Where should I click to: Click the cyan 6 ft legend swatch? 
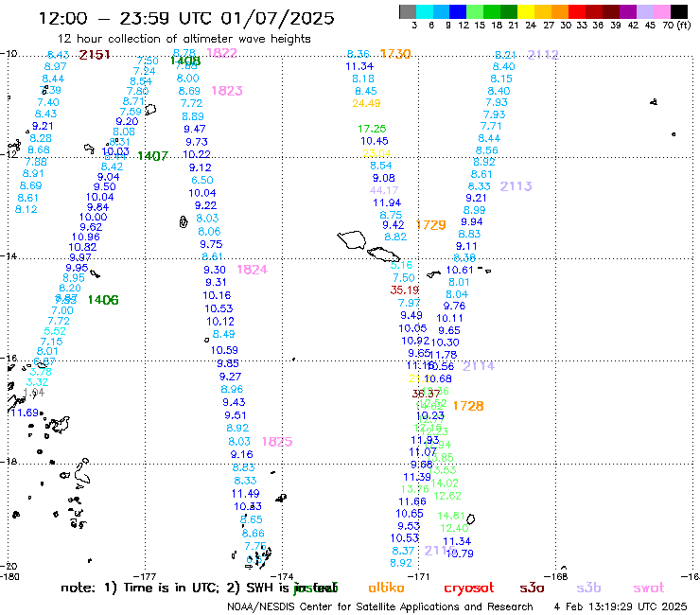[425, 11]
